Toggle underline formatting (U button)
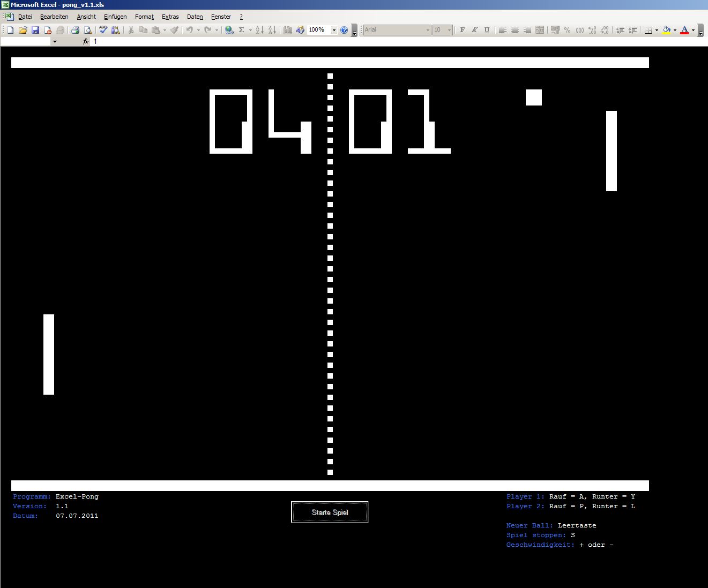Viewport: 708px width, 588px height. pos(487,30)
